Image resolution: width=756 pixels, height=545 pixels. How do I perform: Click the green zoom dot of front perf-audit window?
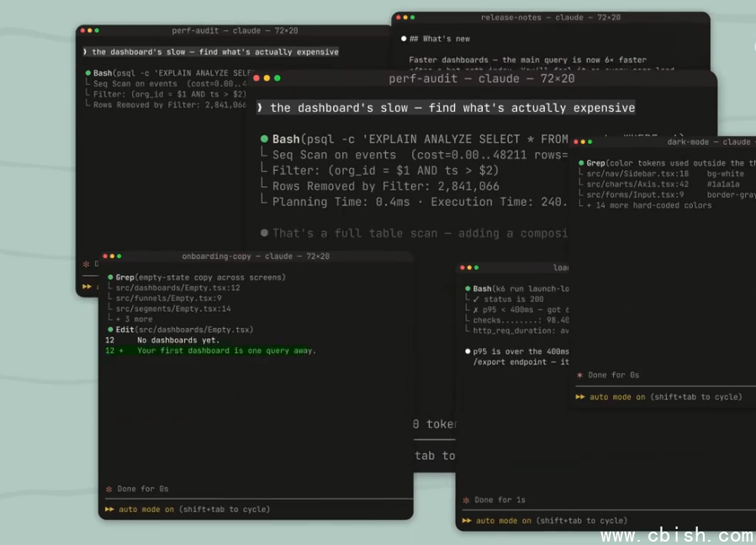[x=278, y=78]
